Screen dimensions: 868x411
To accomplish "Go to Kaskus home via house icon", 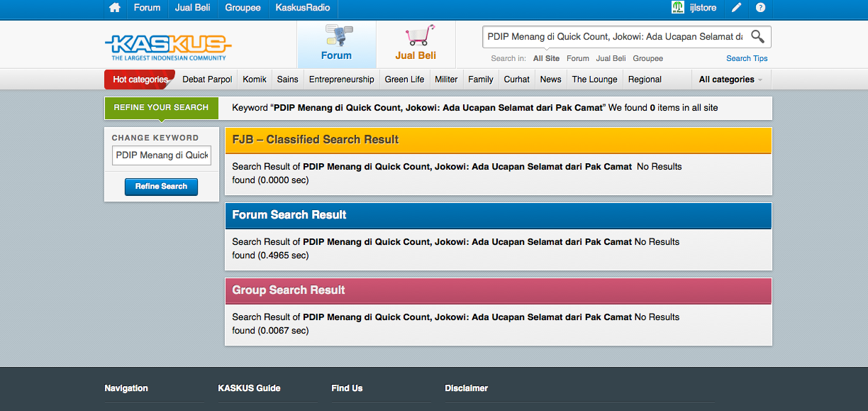I will pos(115,8).
